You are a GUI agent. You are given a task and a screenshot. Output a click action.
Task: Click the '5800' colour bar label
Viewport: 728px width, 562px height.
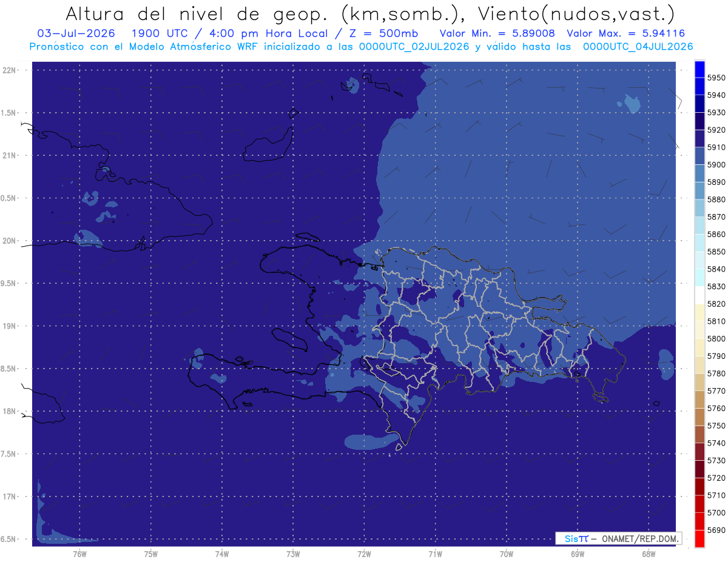(x=716, y=338)
